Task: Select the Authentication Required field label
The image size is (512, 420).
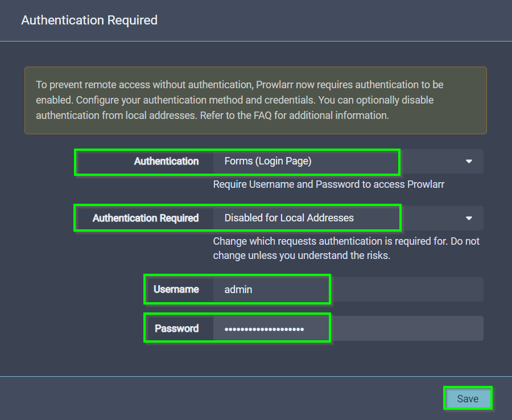Action: (x=146, y=218)
